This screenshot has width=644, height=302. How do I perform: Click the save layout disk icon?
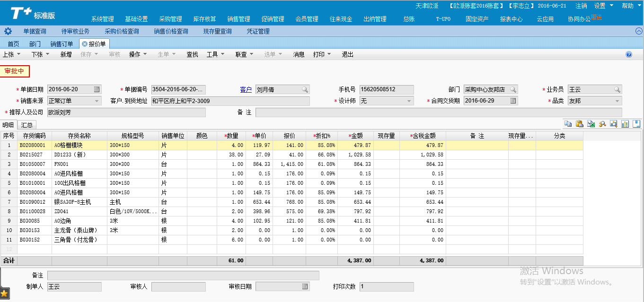pyautogui.click(x=636, y=124)
